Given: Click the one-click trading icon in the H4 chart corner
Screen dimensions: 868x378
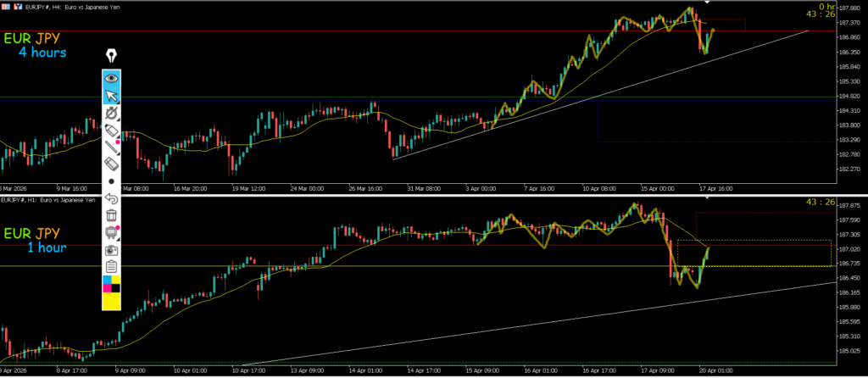Looking at the screenshot, I should click(19, 7).
